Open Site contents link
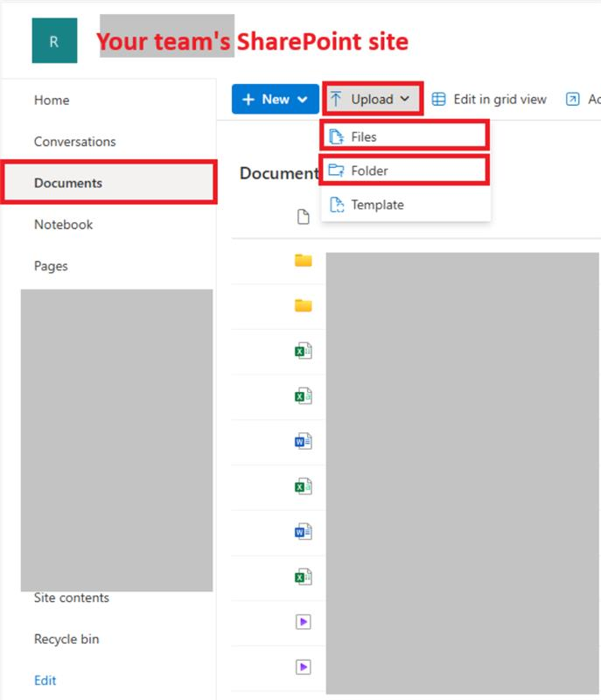Viewport: 601px width, 700px height. tap(72, 598)
